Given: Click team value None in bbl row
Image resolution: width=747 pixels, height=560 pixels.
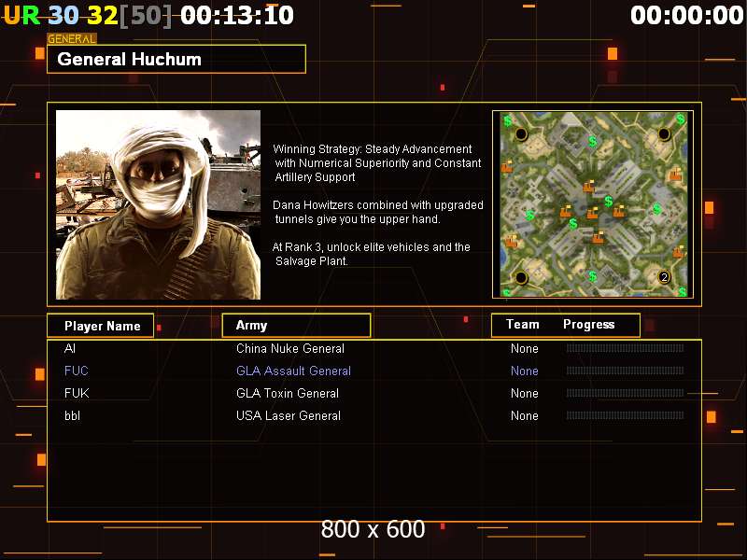Looking at the screenshot, I should pos(525,415).
